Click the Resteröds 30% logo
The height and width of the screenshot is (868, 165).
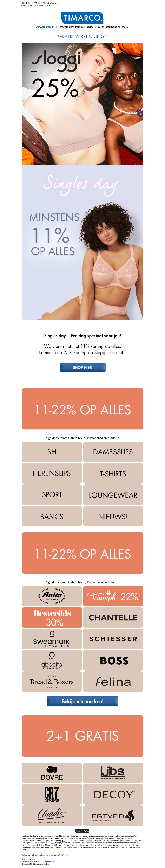[x=52, y=618]
